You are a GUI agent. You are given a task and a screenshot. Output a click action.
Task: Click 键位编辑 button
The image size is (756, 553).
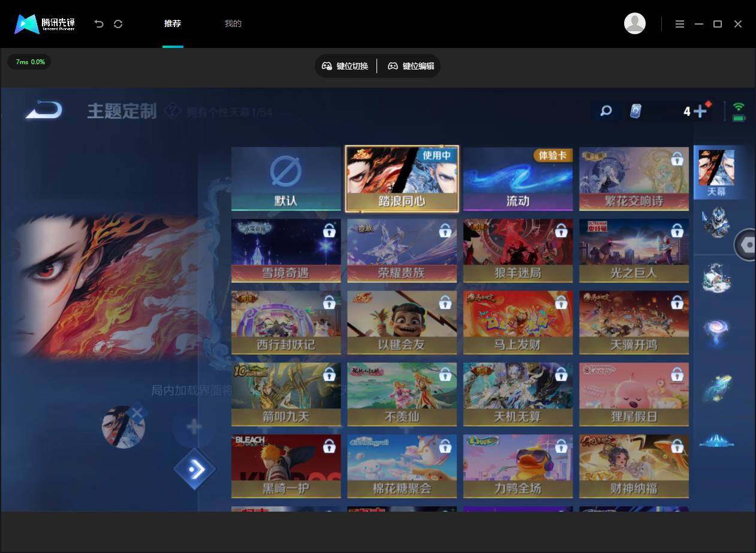point(411,66)
